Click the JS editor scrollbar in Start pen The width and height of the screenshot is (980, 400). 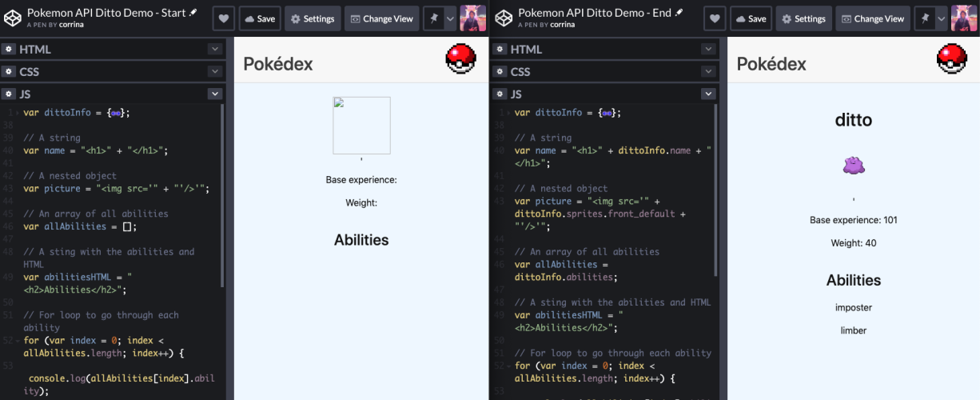click(x=223, y=194)
